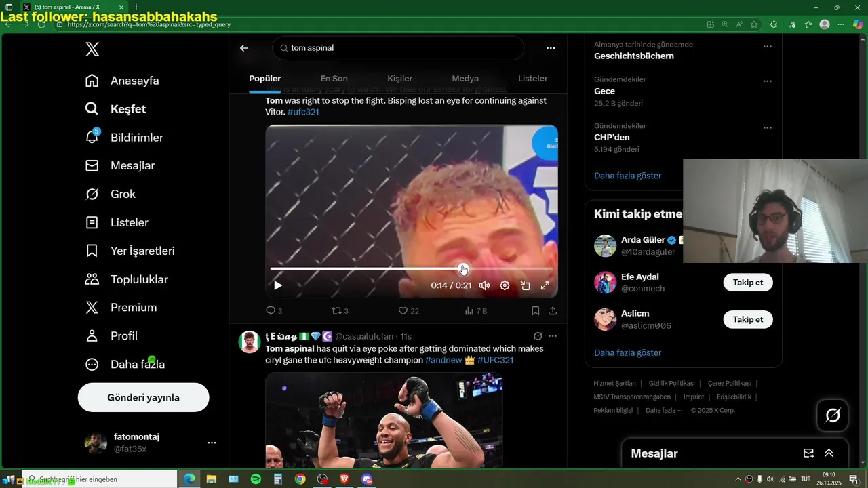
Task: Switch to Medya tab
Action: [465, 79]
